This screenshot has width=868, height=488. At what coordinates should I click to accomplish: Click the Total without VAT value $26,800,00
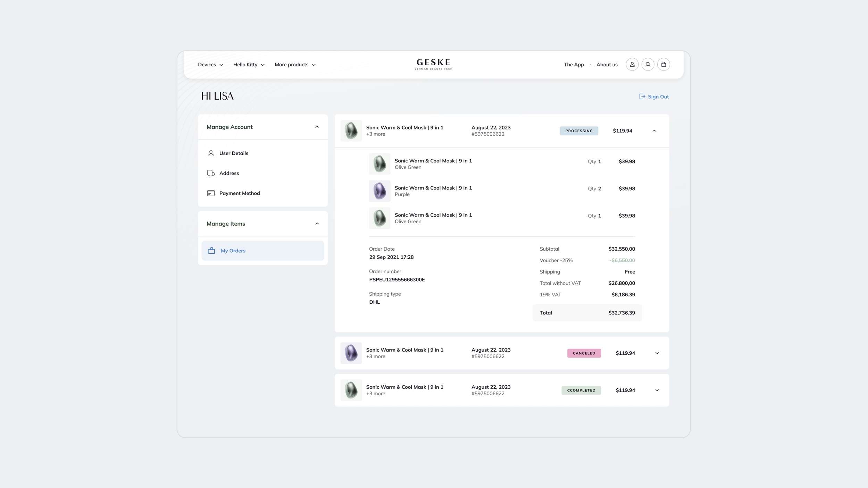coord(621,283)
